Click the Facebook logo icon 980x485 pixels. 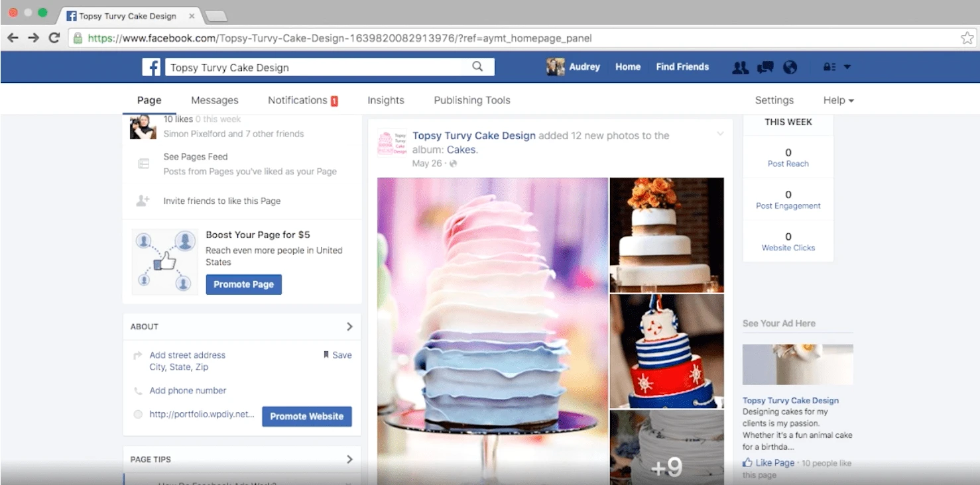click(151, 67)
